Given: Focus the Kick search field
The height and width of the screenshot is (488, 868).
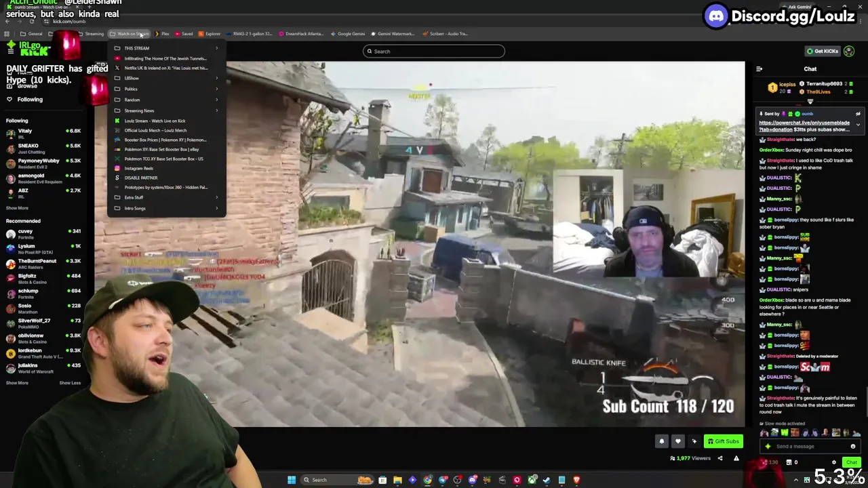Looking at the screenshot, I should coord(434,51).
